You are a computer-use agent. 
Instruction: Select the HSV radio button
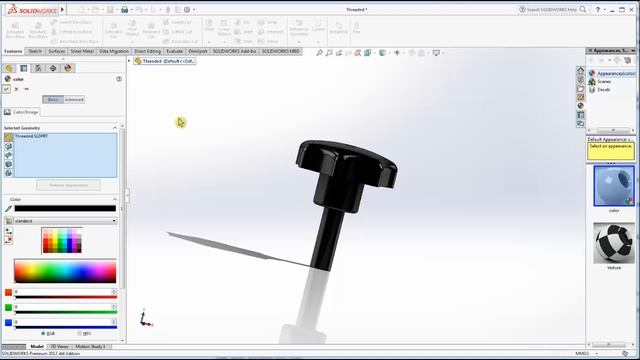pos(80,333)
